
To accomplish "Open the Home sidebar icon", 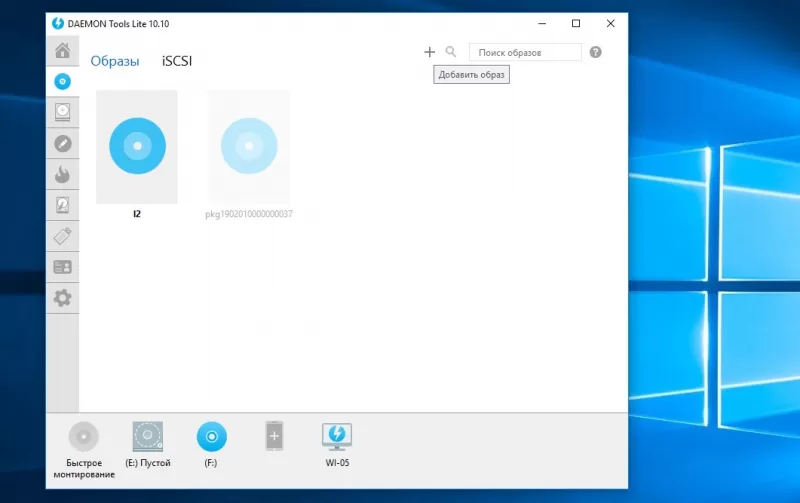I will click(x=63, y=51).
